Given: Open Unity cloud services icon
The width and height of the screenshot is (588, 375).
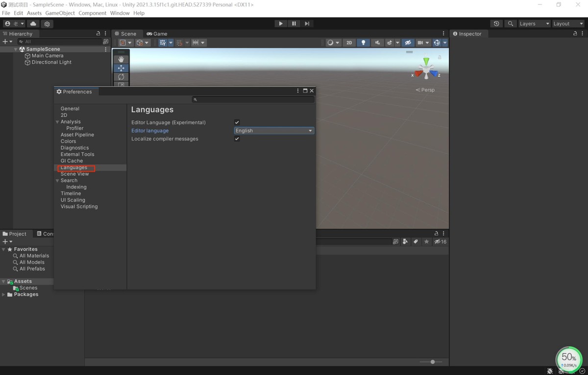Looking at the screenshot, I should coord(33,23).
